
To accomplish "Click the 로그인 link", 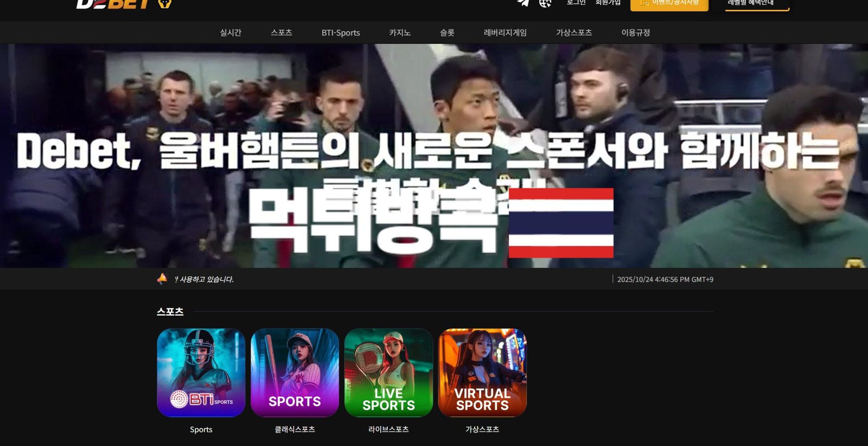I will click(576, 3).
